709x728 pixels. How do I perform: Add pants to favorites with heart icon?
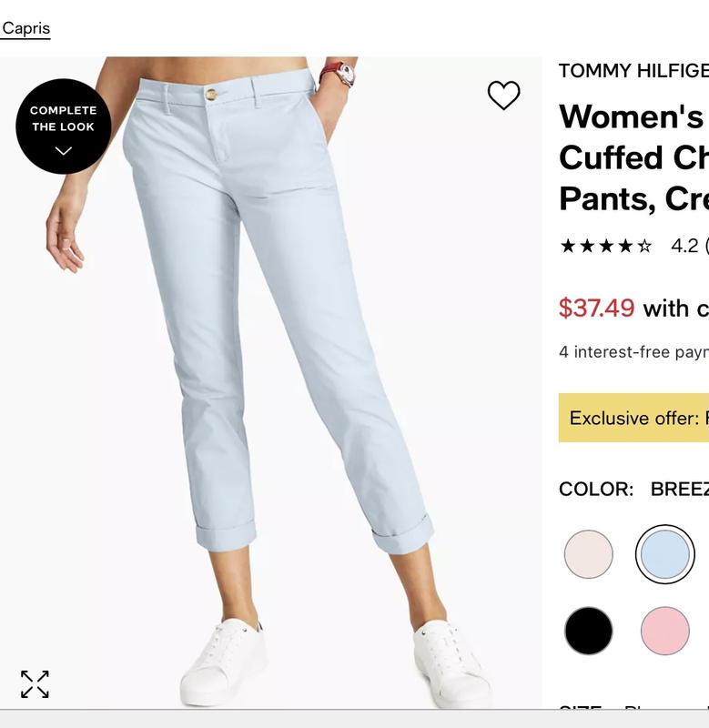coord(504,96)
